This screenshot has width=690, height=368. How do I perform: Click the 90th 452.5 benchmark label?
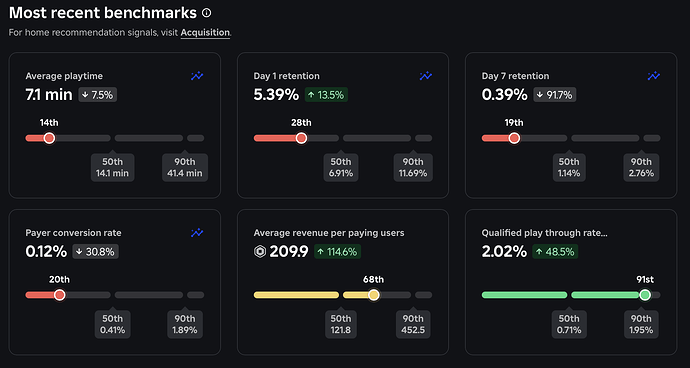tap(413, 324)
